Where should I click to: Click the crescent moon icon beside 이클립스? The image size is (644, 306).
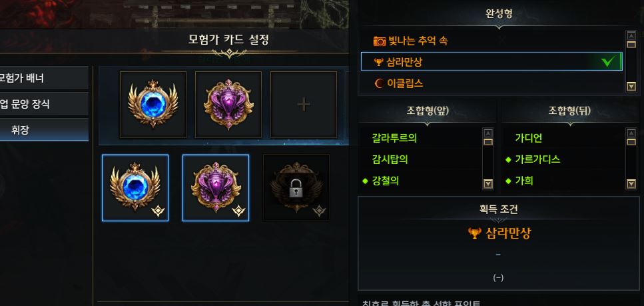tap(380, 83)
